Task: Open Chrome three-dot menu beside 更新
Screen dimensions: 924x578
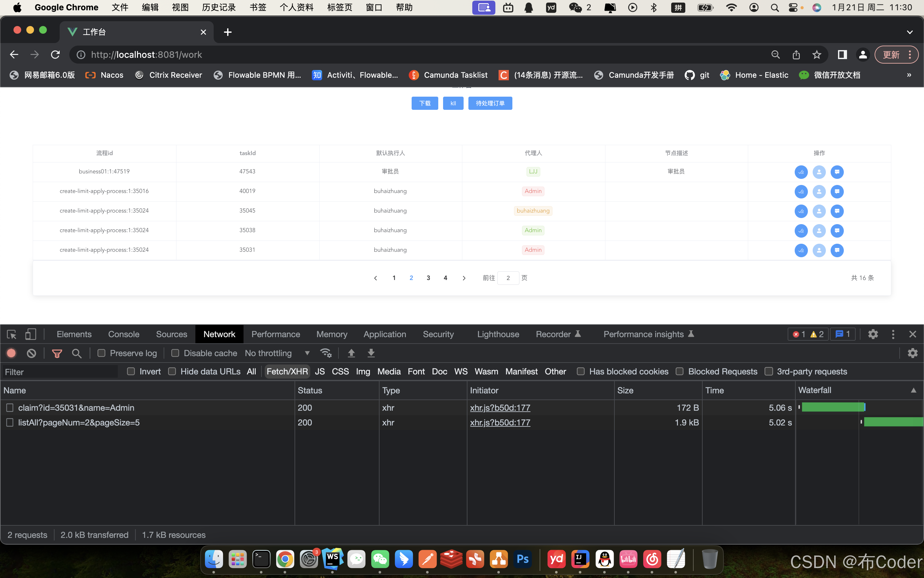Action: pyautogui.click(x=910, y=55)
